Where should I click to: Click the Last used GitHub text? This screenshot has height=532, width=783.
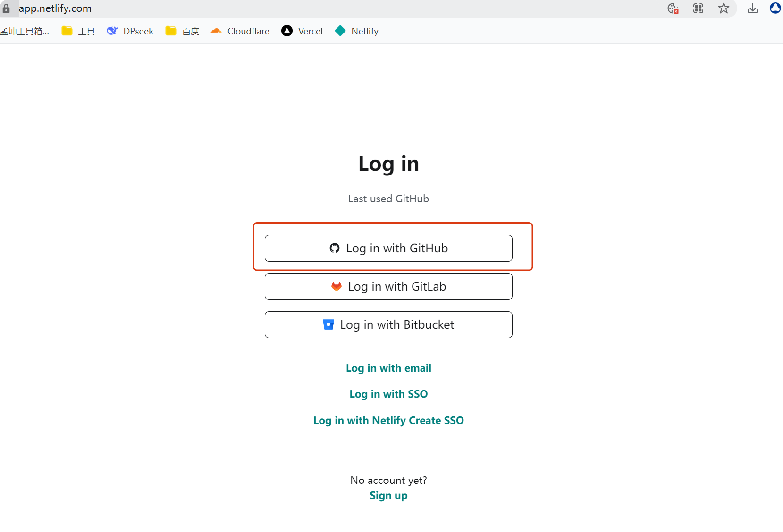[388, 199]
